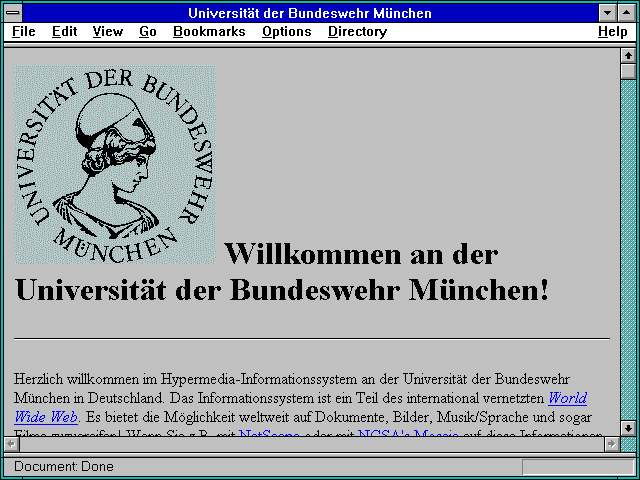Click the Universität der Bundeswehr logo image
640x480 pixels.
(x=115, y=164)
